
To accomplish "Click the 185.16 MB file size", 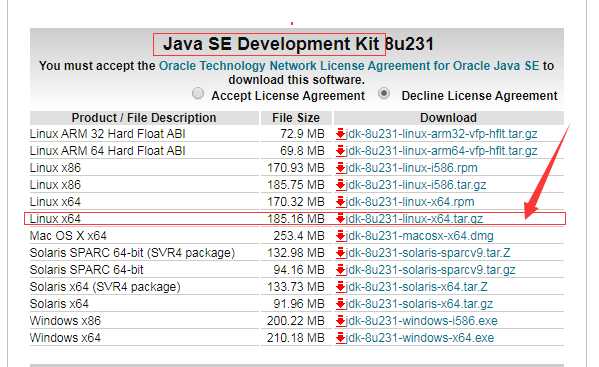I will 296,219.
